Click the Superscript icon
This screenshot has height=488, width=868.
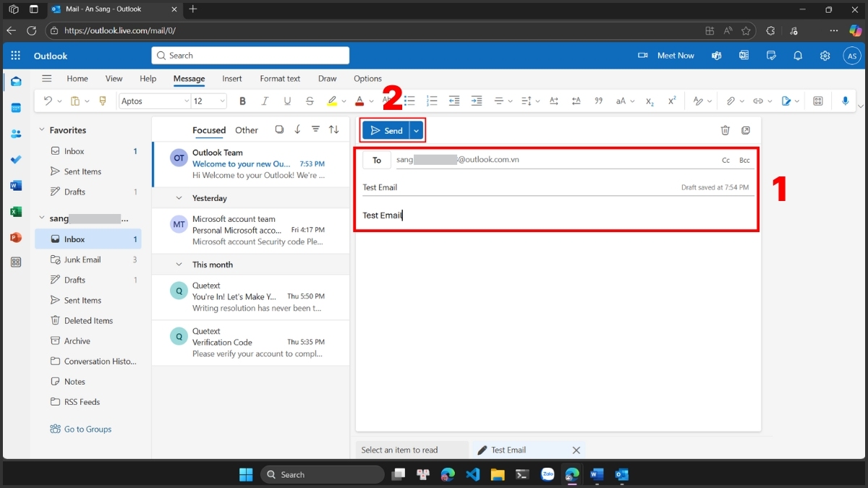pos(672,101)
